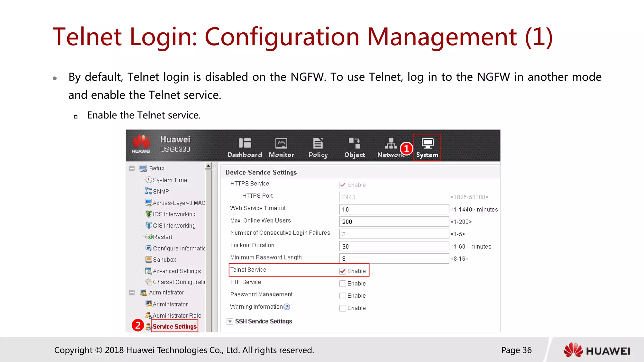This screenshot has height=362, width=644.
Task: Click the Minimum Password Length field
Action: click(x=394, y=259)
